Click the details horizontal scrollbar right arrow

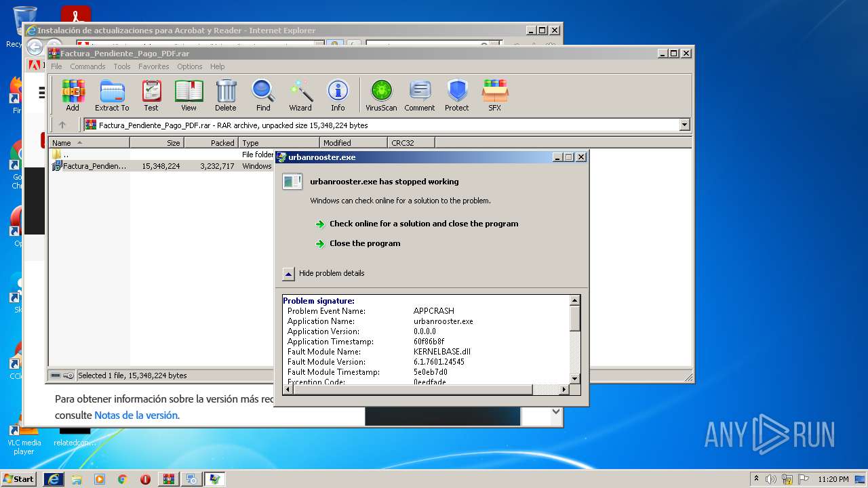pyautogui.click(x=564, y=389)
